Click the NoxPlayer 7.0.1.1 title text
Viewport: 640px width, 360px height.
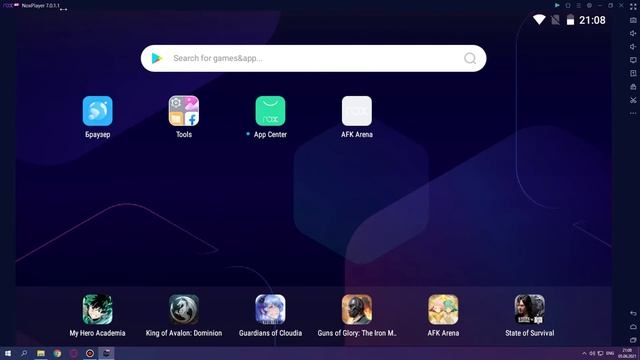click(x=40, y=5)
